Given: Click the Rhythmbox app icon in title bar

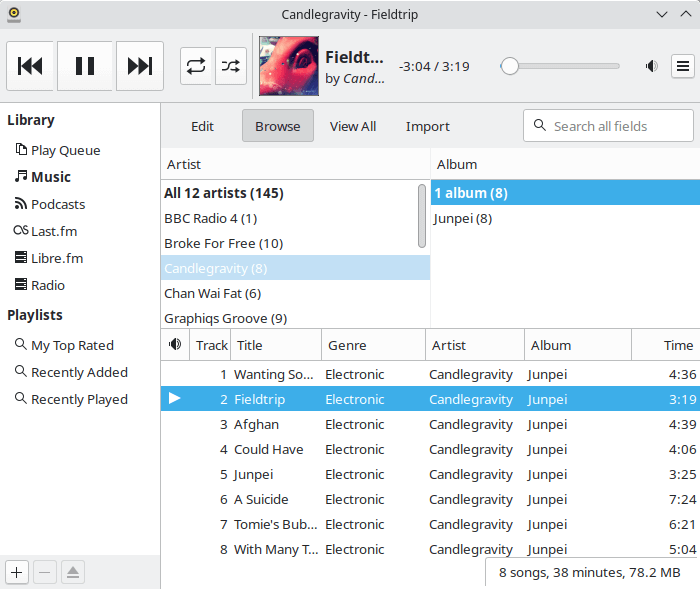Looking at the screenshot, I should 14,14.
